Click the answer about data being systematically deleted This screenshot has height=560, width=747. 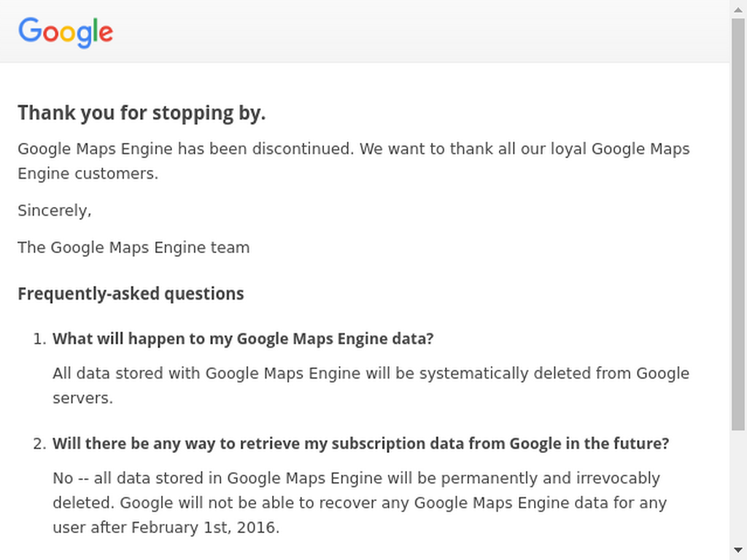[x=371, y=385]
